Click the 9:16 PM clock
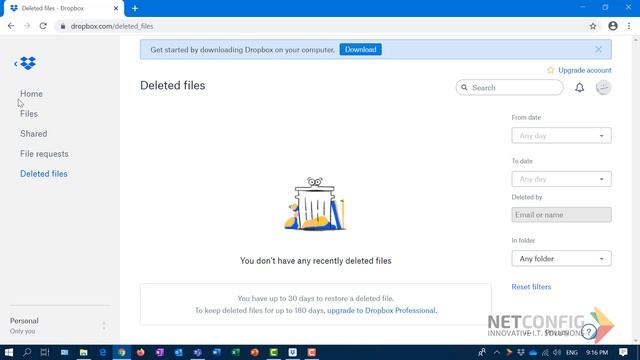The width and height of the screenshot is (640, 360). (597, 352)
